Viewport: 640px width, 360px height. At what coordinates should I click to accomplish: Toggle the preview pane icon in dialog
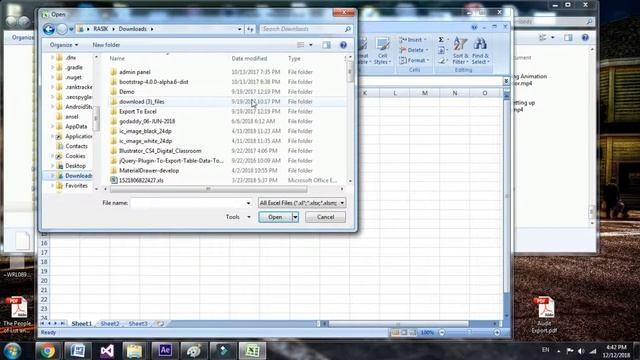pos(327,45)
